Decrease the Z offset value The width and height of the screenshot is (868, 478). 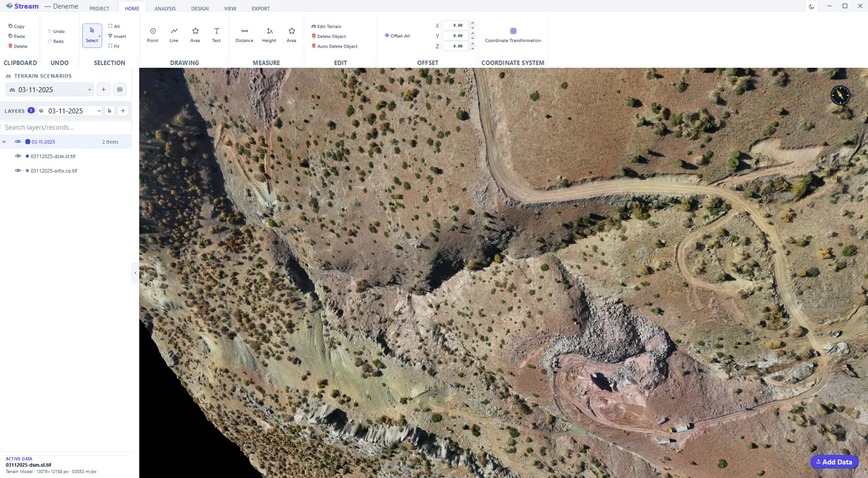click(473, 48)
